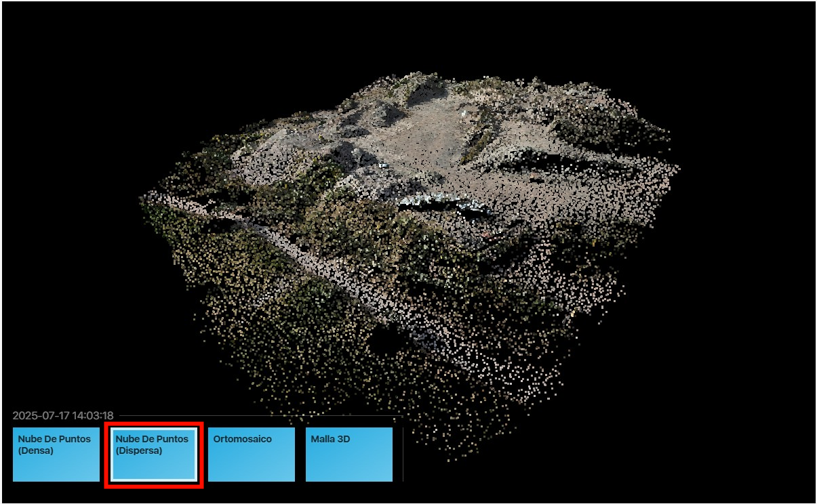Select the Nube De Puntos (Densa) tile
The width and height of the screenshot is (817, 504).
pyautogui.click(x=56, y=454)
